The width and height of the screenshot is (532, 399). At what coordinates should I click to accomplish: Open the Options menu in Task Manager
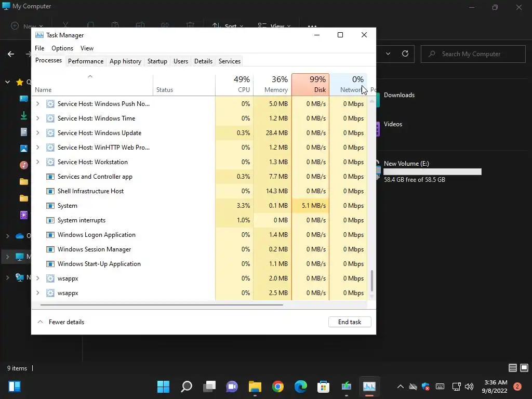[62, 48]
